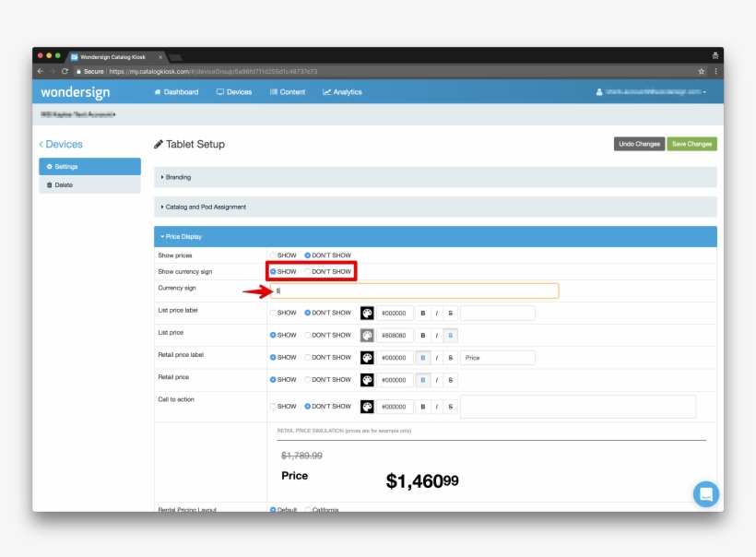Open the Analytics menu item
Image resolution: width=756 pixels, height=557 pixels.
tap(342, 92)
